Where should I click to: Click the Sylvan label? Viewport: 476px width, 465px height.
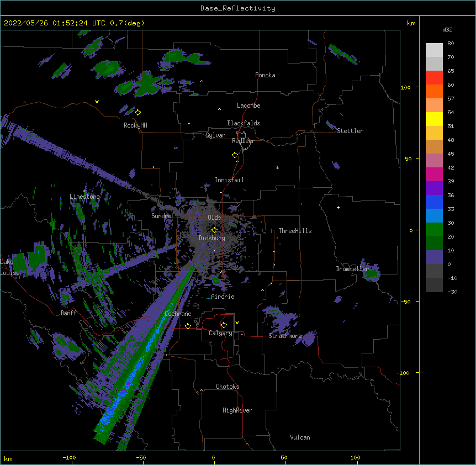coord(215,135)
